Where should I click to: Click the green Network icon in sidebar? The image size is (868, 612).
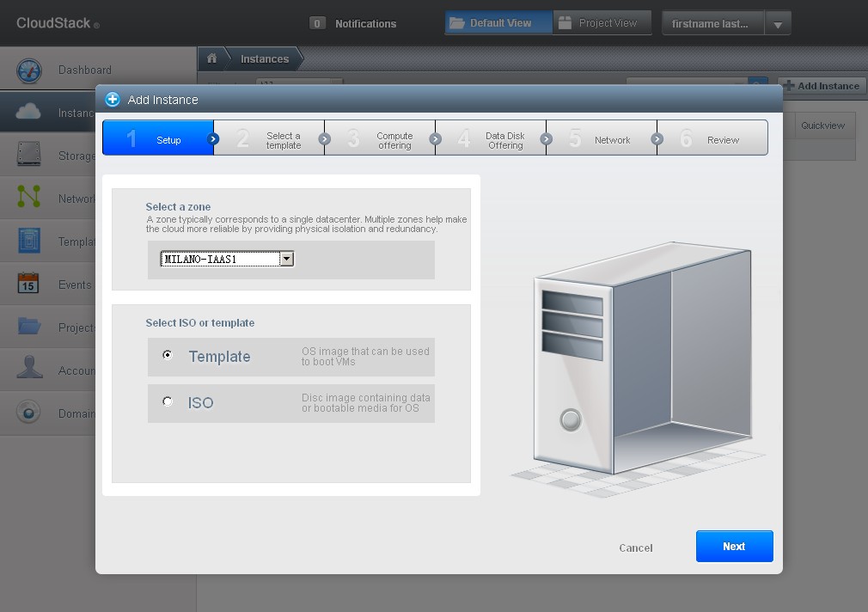tap(28, 198)
